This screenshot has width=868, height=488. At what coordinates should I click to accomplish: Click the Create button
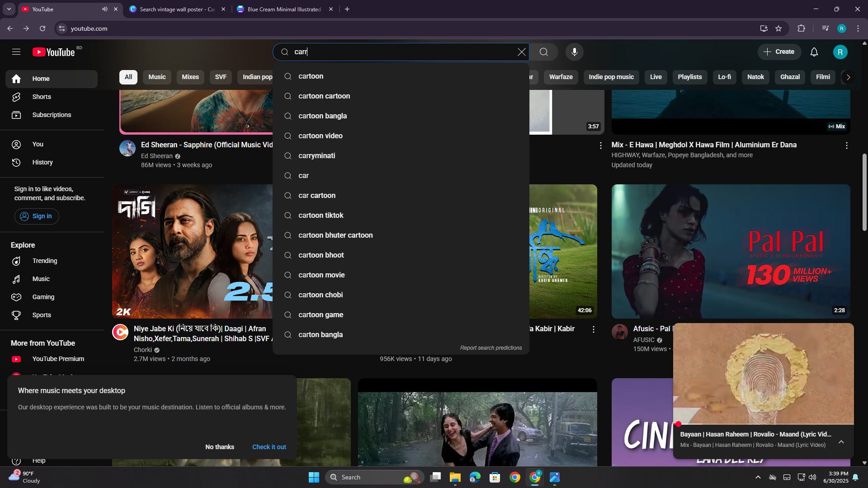coord(779,52)
